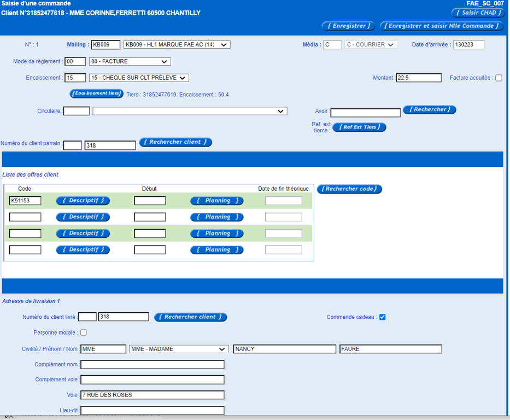Open the Encaissement tiers button

click(x=96, y=94)
